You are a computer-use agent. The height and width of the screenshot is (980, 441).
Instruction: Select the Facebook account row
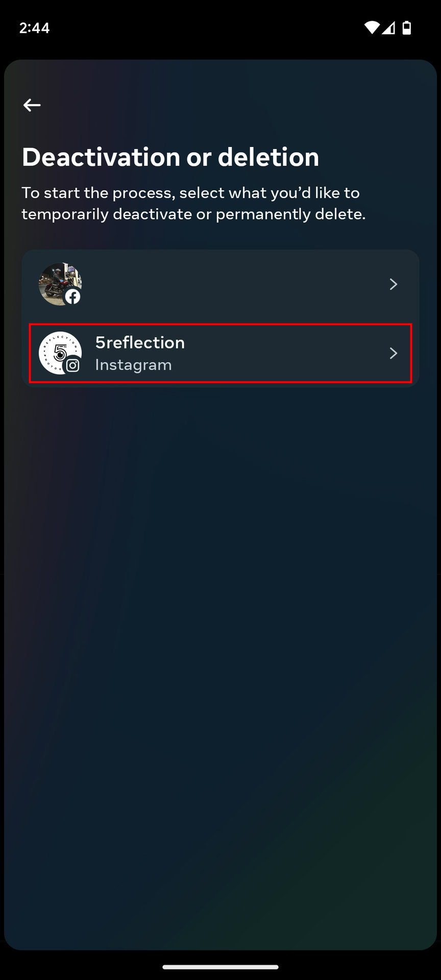(x=220, y=284)
